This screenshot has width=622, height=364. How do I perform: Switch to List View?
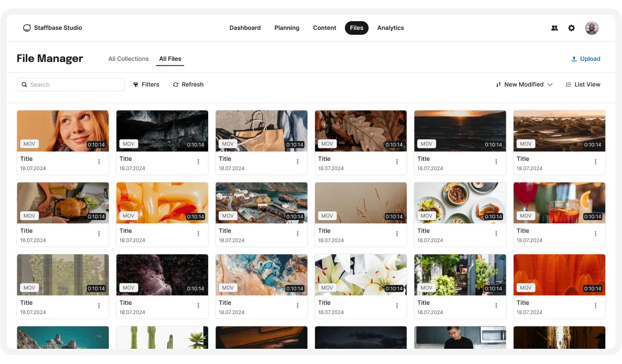pos(583,84)
